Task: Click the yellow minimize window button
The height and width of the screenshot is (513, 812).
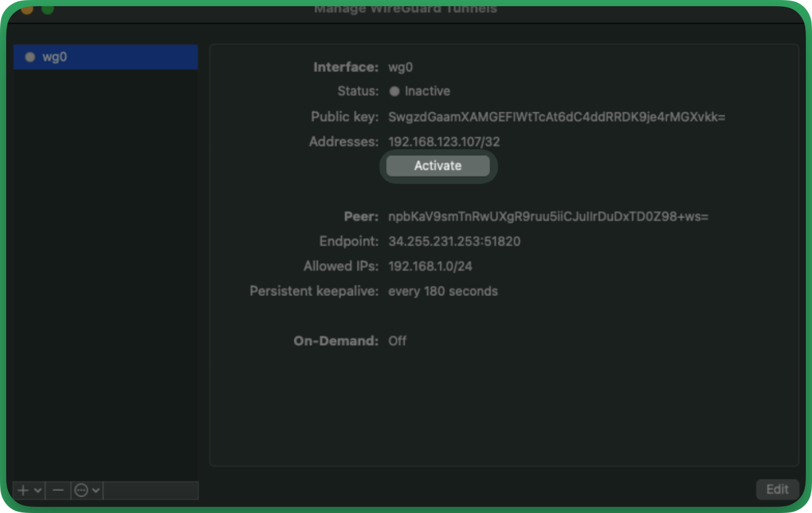Action: click(27, 9)
